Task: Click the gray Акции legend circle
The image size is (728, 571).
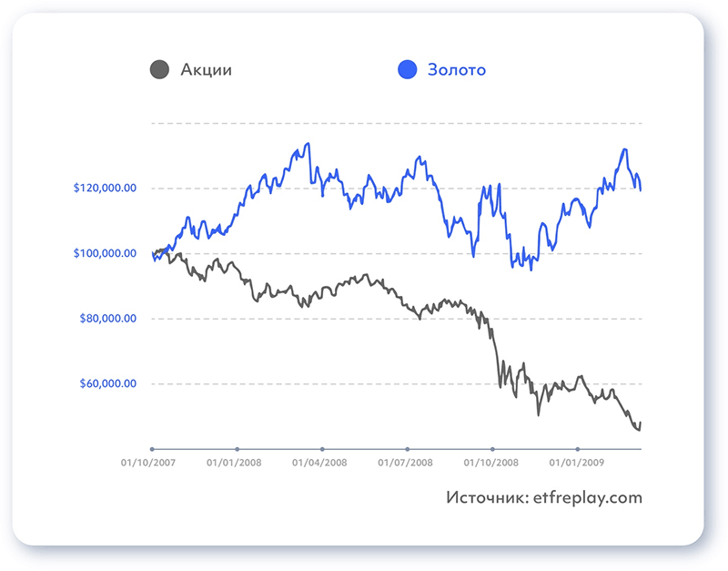Action: tap(159, 69)
